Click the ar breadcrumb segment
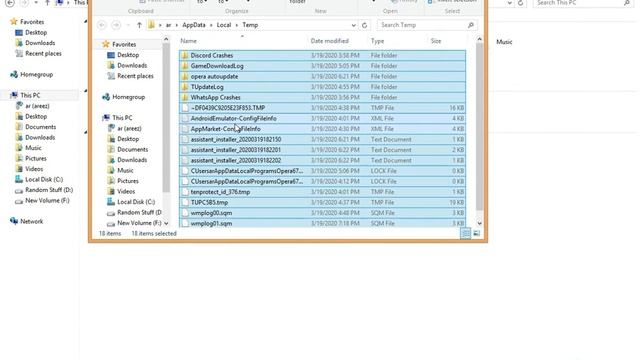The image size is (640, 360). 168,25
